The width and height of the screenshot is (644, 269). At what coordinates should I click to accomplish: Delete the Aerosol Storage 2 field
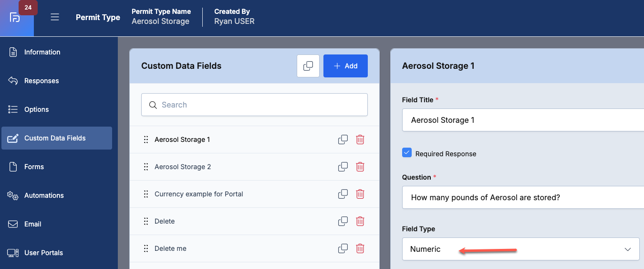(360, 167)
